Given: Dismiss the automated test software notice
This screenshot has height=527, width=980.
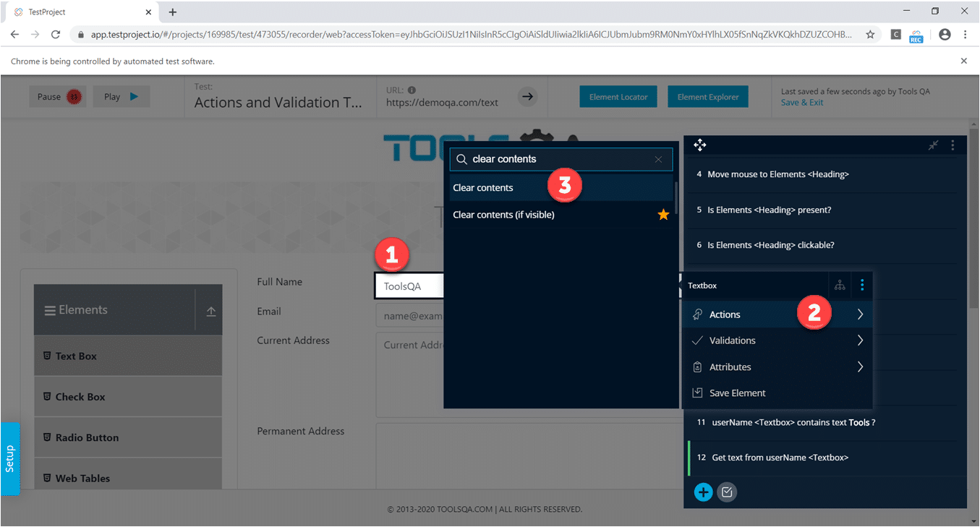Looking at the screenshot, I should 963,61.
